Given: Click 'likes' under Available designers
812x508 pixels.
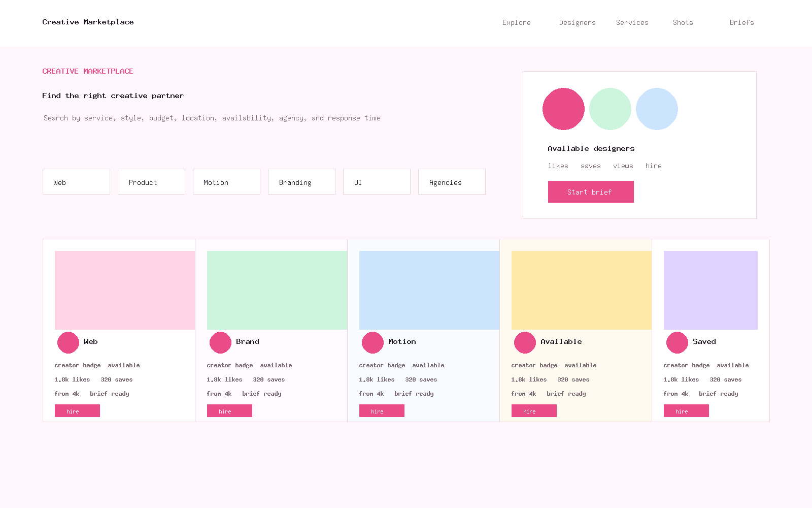Looking at the screenshot, I should click(x=558, y=166).
